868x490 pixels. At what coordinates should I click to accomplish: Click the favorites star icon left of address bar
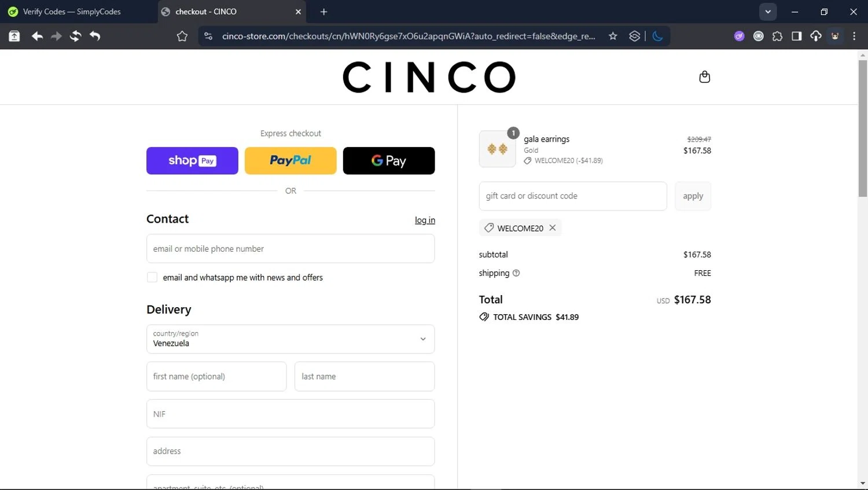pyautogui.click(x=182, y=36)
